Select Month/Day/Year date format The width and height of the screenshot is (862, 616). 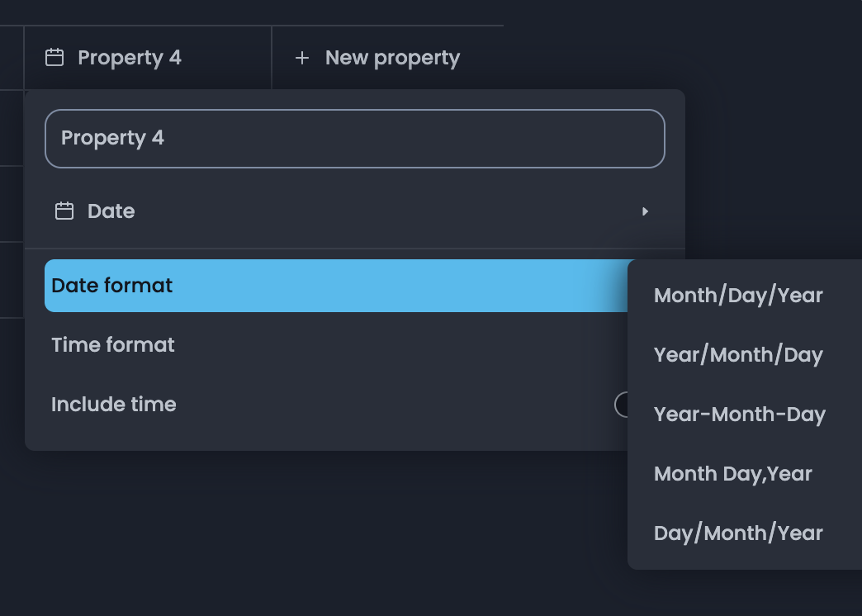tap(738, 295)
